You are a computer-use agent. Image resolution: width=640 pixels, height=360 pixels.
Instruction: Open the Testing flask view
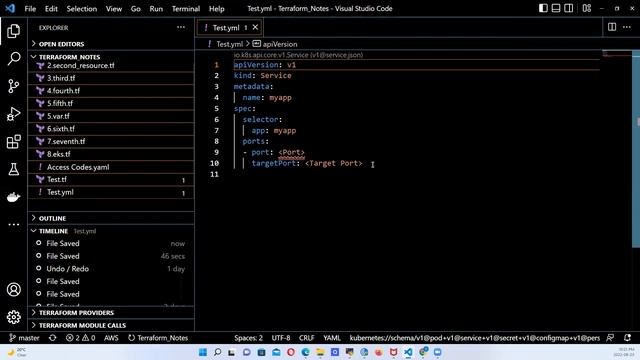pyautogui.click(x=13, y=169)
